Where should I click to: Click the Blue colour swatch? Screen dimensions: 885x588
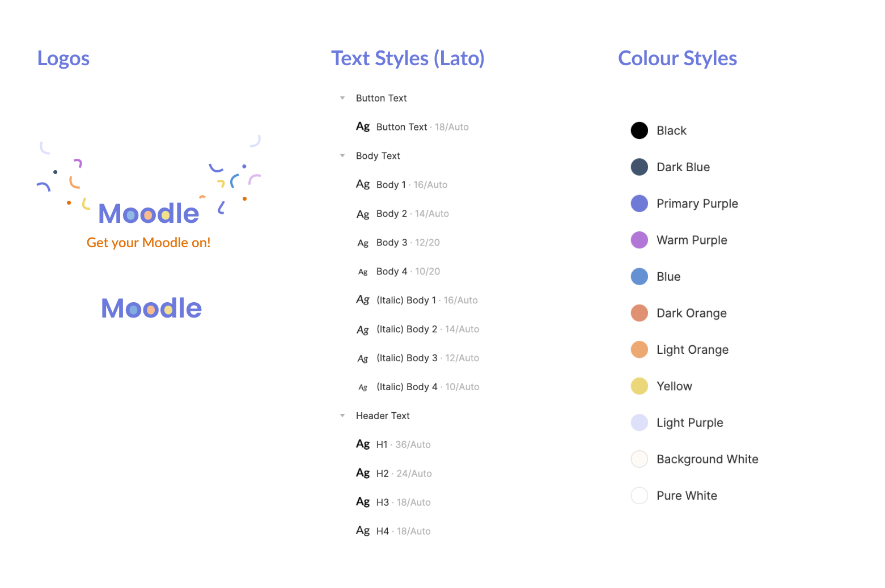tap(640, 277)
